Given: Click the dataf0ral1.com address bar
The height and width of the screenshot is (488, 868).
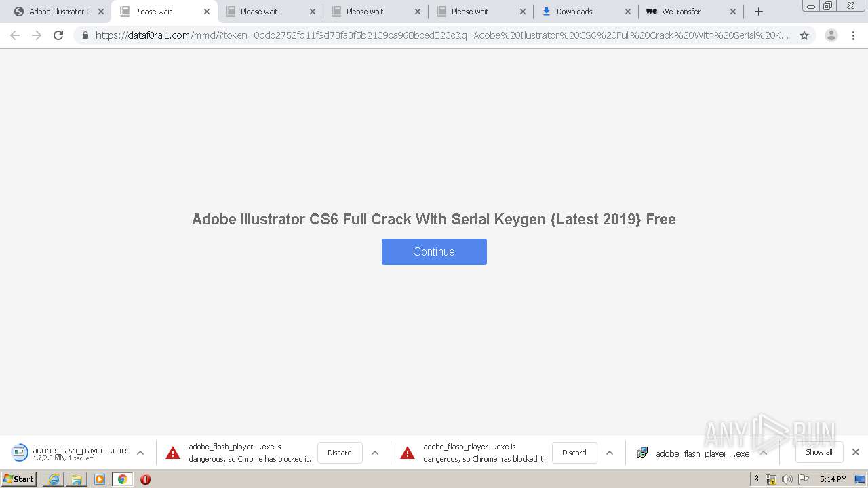Looking at the screenshot, I should tap(441, 35).
